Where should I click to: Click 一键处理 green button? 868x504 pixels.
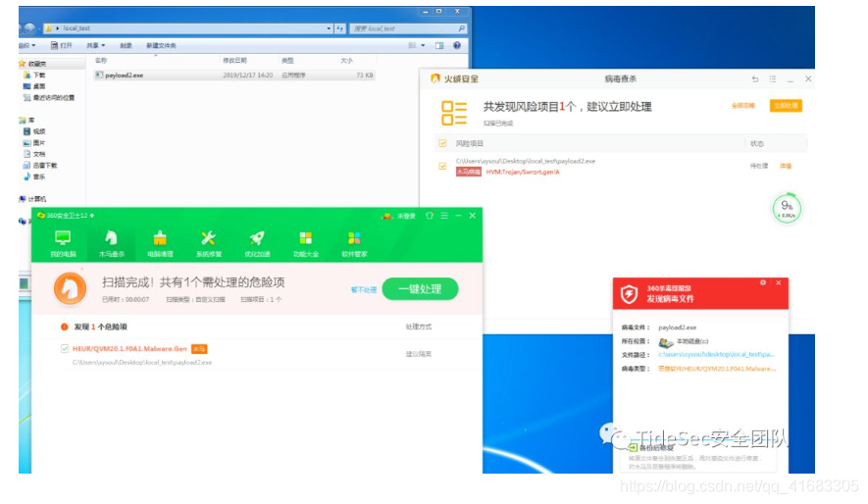coord(420,289)
